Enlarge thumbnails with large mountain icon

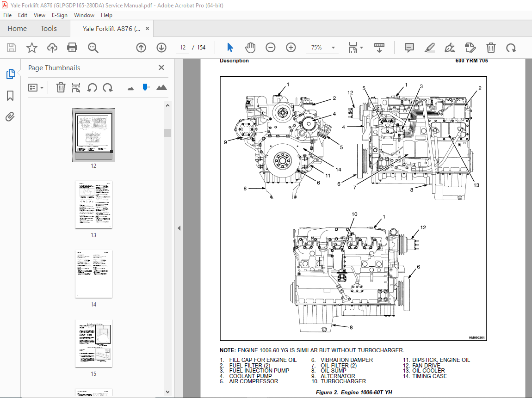(161, 87)
